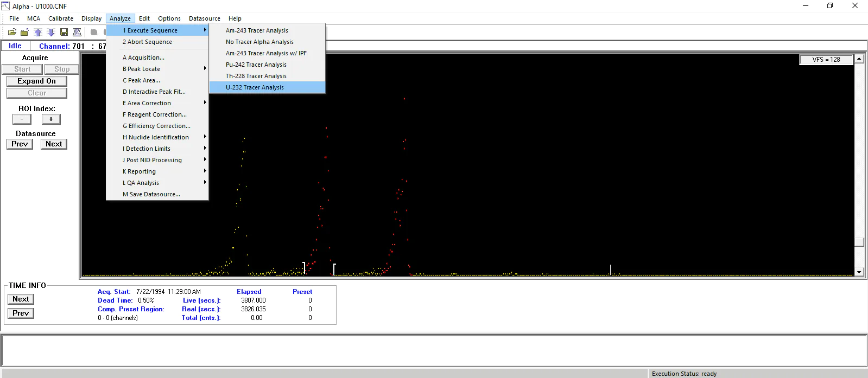Click Prev in TIME INFO panel

tap(21, 313)
